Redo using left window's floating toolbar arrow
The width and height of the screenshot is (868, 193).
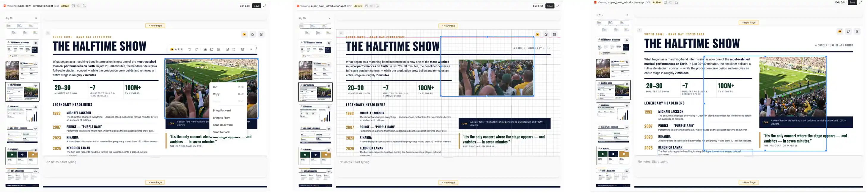click(196, 49)
